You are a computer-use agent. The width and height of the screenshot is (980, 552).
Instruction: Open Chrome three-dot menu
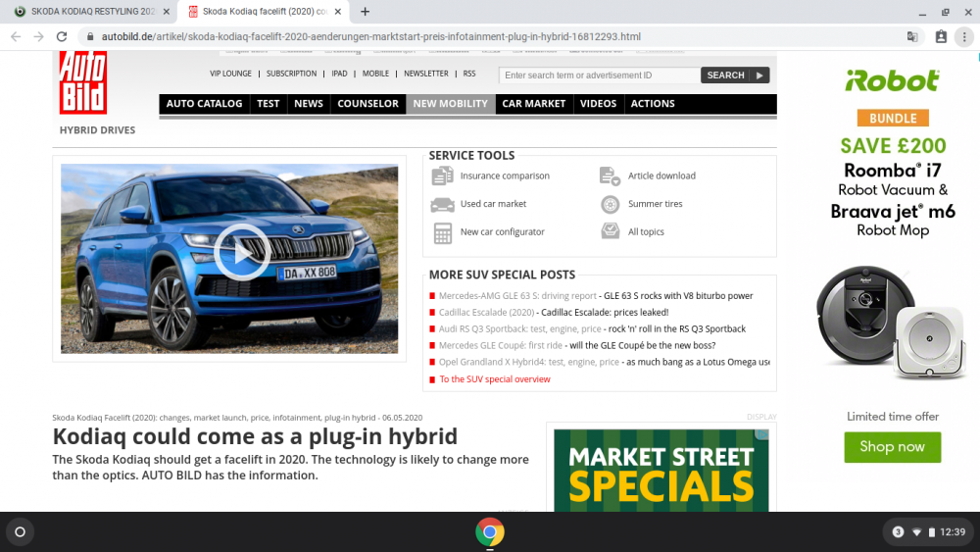(964, 37)
